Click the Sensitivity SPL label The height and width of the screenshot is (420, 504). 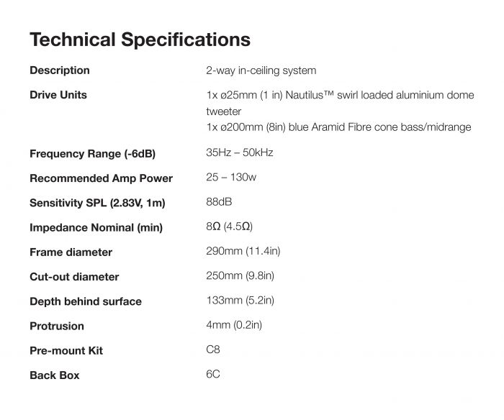click(97, 204)
